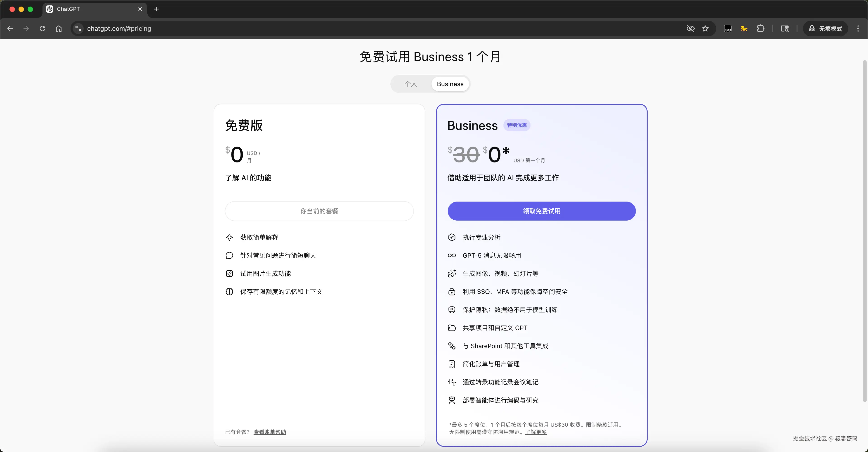The height and width of the screenshot is (452, 868).
Task: Click the yellow extension icon in toolbar
Action: pyautogui.click(x=744, y=29)
